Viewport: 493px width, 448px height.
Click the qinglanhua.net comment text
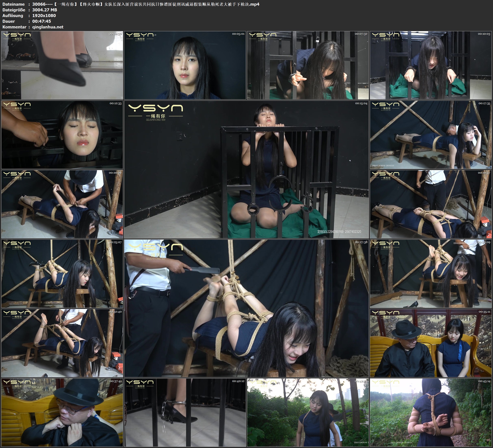(x=48, y=27)
